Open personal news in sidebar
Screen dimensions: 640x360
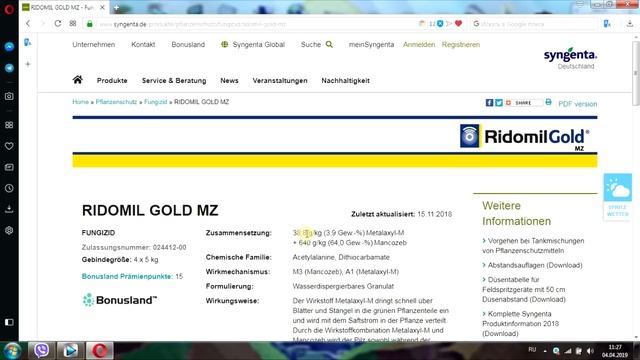[9, 167]
